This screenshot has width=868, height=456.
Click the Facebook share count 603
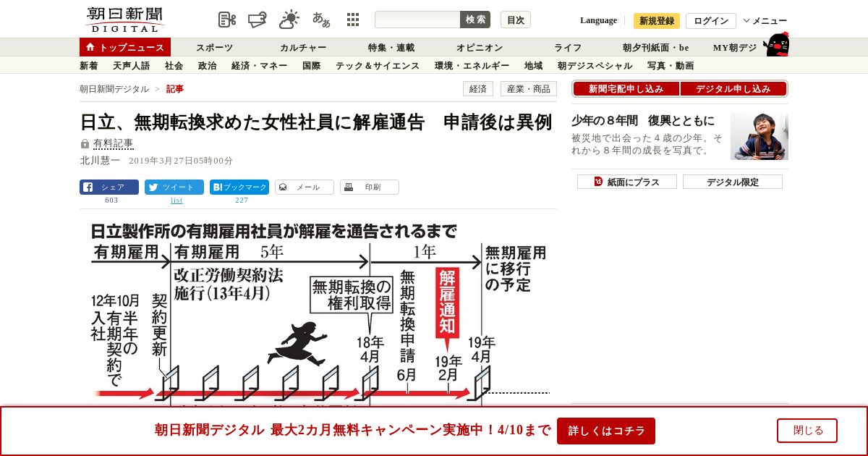[x=111, y=200]
